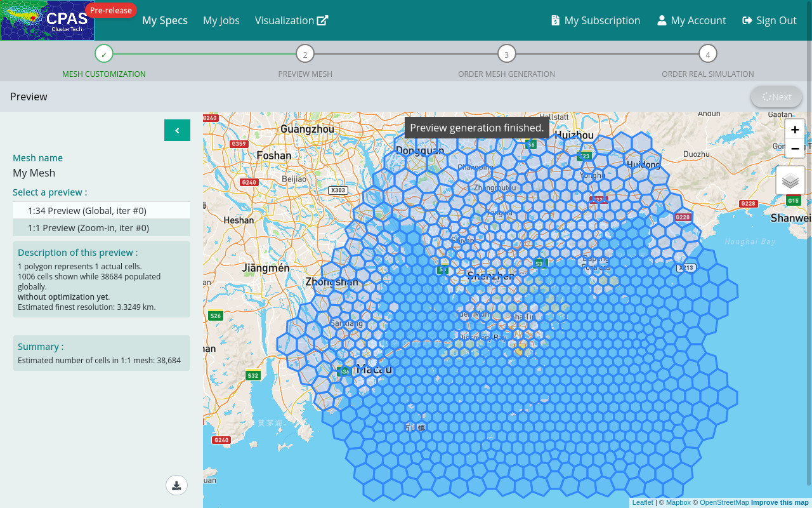Click the Estimated finest resolution text
Screen dimensions: 812x508
(x=87, y=307)
